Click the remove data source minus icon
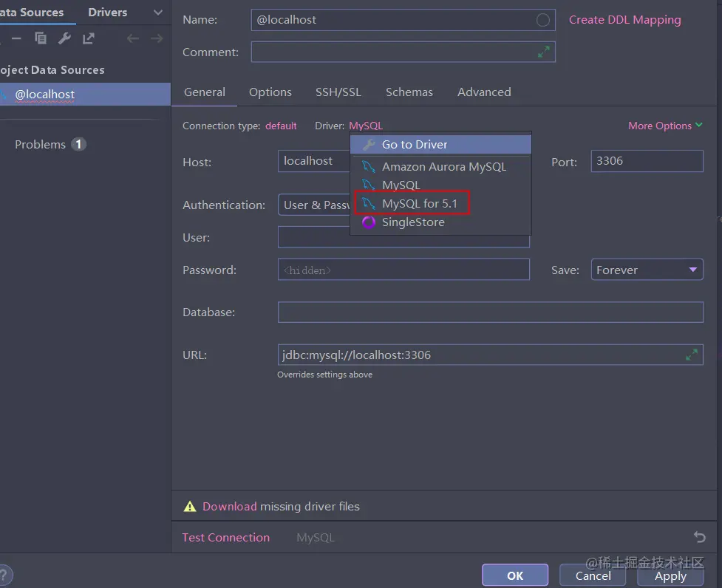The image size is (722, 588). coord(16,38)
